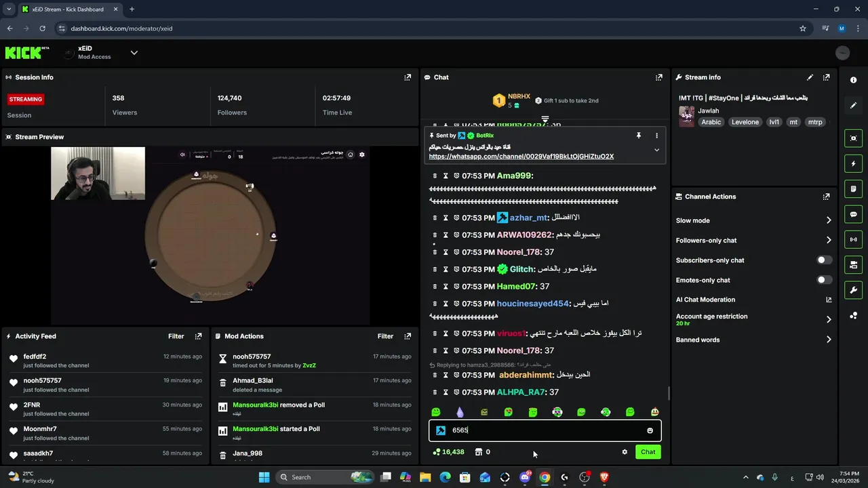Collapse the chat leaderboard handle
The height and width of the screenshot is (488, 868).
pyautogui.click(x=545, y=119)
